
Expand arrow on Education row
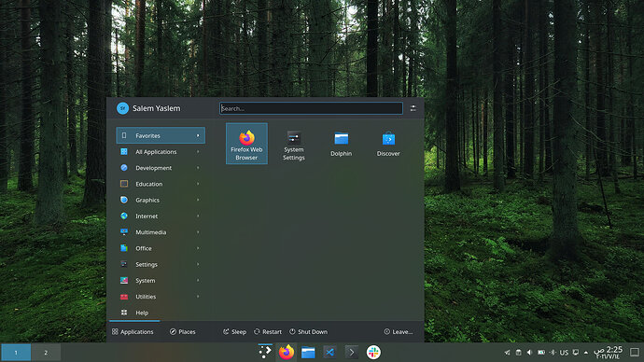[x=198, y=184]
